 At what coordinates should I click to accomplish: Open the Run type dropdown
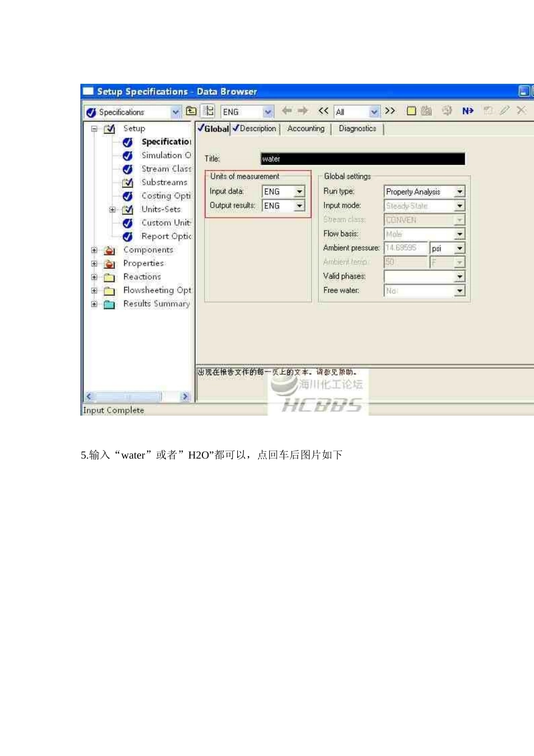[460, 192]
